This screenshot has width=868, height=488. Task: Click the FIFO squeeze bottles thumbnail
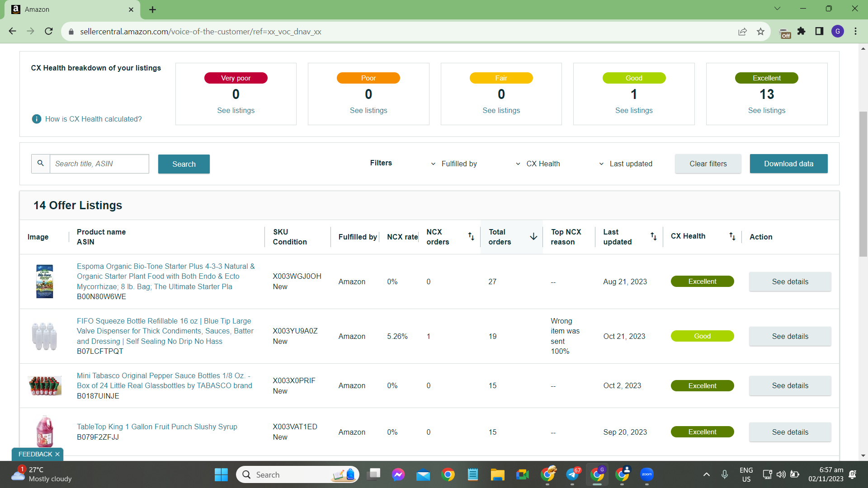click(44, 336)
